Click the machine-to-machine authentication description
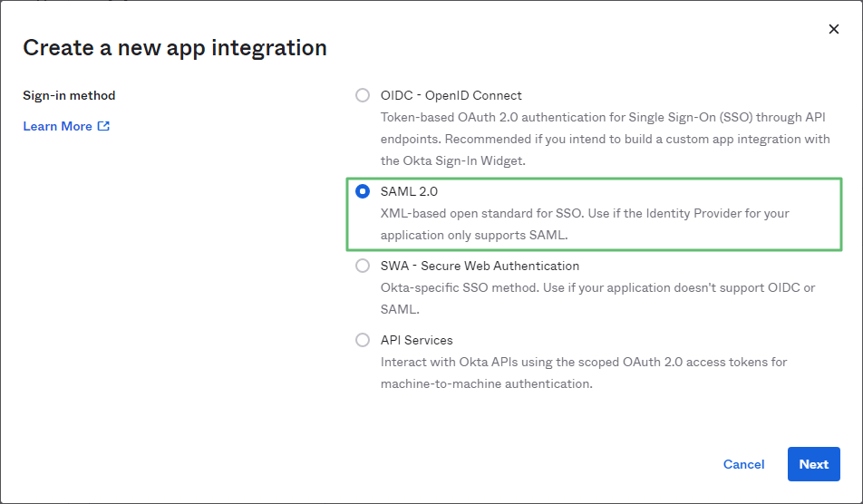 584,373
